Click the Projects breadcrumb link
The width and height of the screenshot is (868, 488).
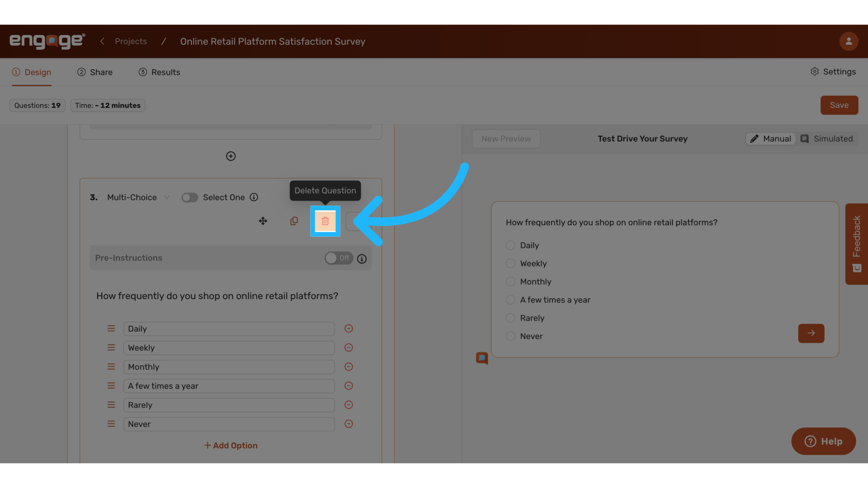(x=131, y=41)
